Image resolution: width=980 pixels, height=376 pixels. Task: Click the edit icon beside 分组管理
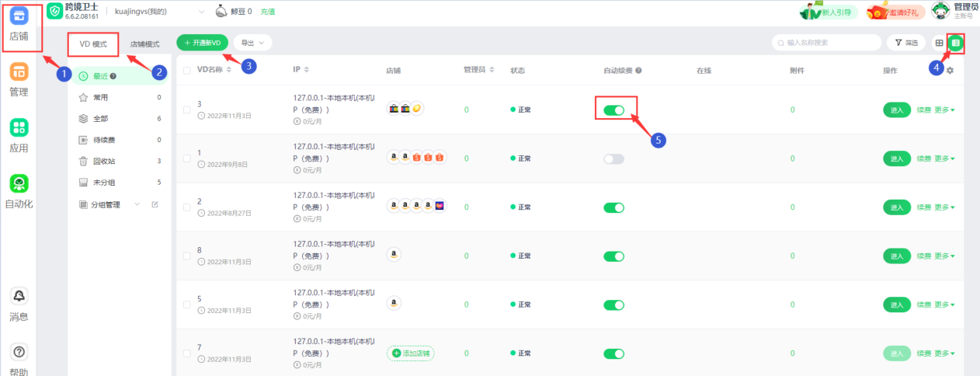(155, 204)
